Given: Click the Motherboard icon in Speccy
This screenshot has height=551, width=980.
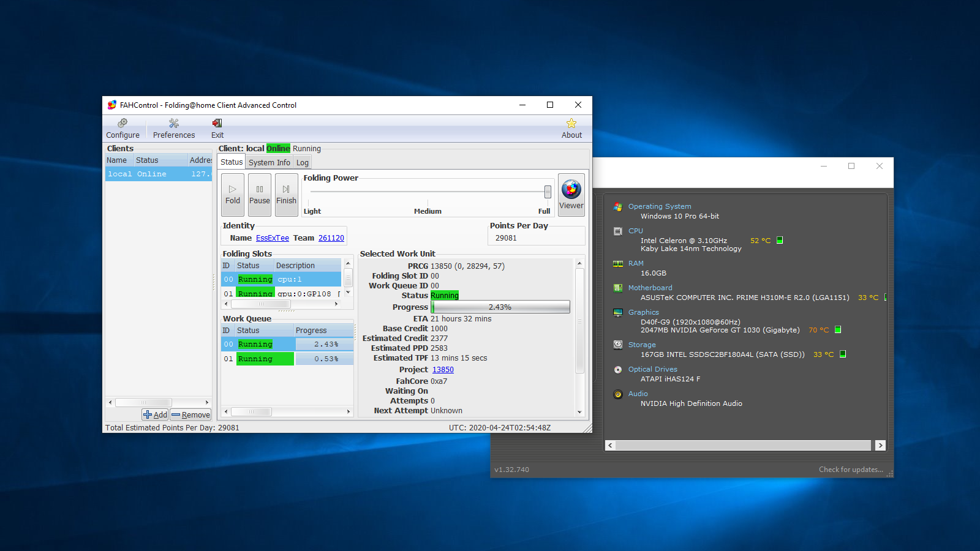Looking at the screenshot, I should point(618,288).
